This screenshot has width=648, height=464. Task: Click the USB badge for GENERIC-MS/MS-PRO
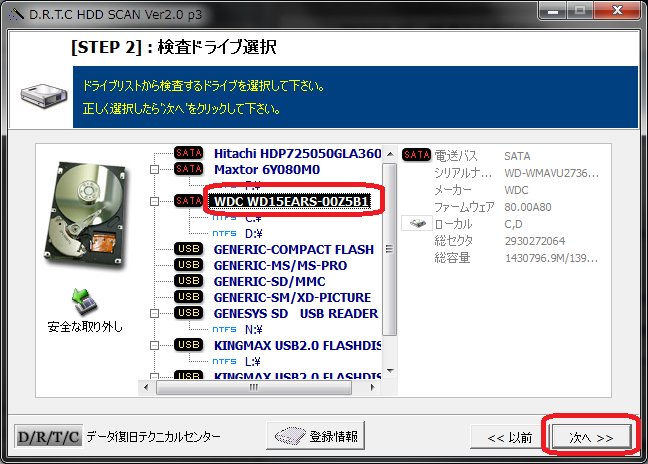point(188,265)
